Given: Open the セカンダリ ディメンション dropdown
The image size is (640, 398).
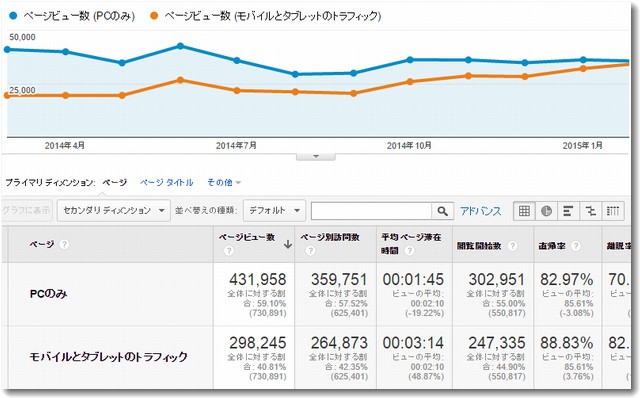Looking at the screenshot, I should (114, 211).
